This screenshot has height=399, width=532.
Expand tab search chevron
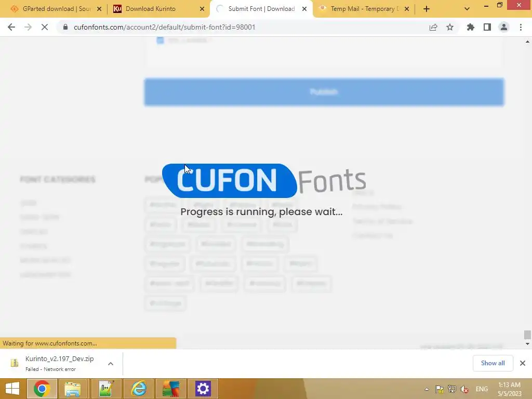[x=467, y=9]
